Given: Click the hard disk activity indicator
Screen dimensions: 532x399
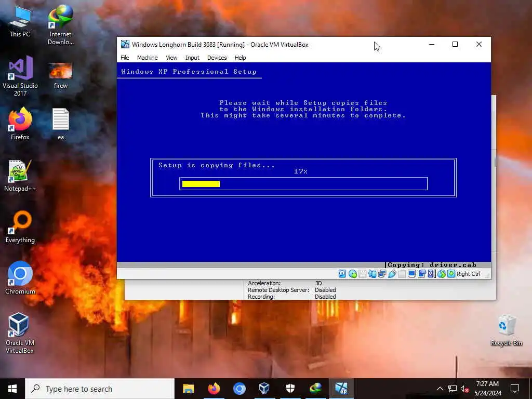Looking at the screenshot, I should point(342,274).
